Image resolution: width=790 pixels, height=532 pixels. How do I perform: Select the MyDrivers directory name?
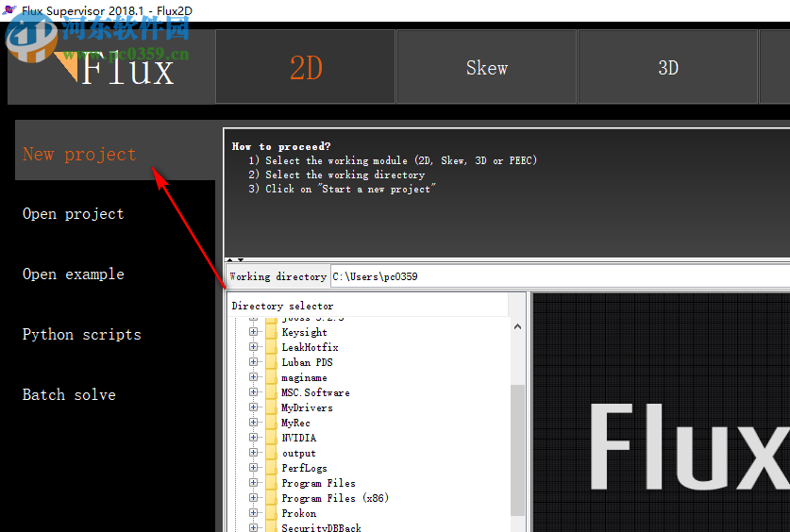pos(307,407)
